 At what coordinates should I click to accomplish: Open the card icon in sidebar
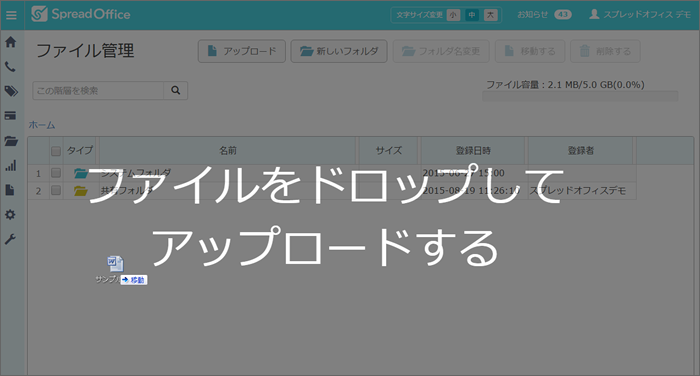[x=10, y=116]
